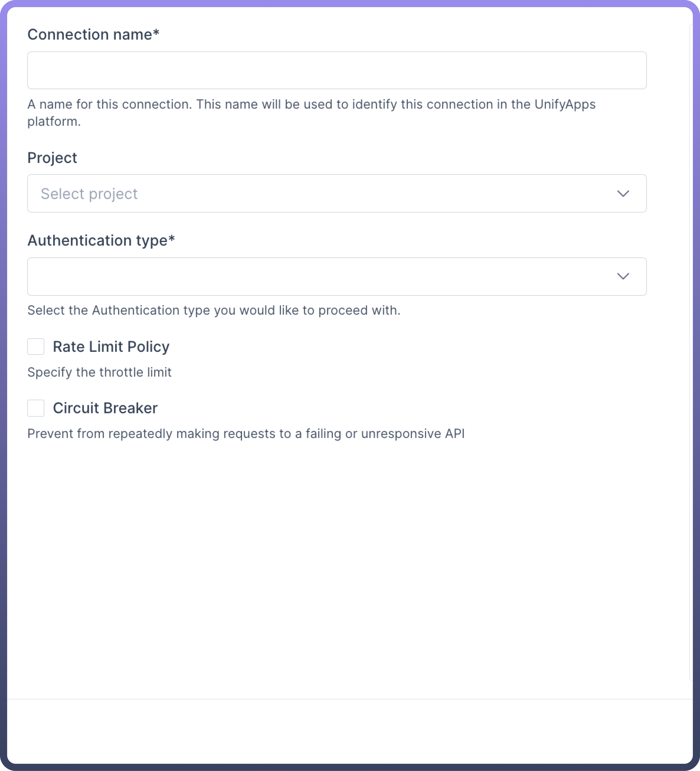Click the Authentication type chevron arrow
The height and width of the screenshot is (771, 700).
point(623,276)
